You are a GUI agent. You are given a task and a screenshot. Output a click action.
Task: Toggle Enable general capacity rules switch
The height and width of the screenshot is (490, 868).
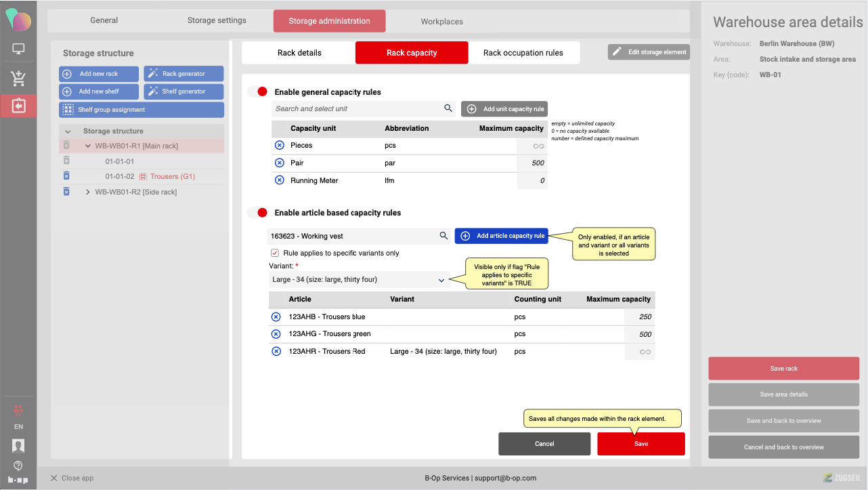coord(257,91)
